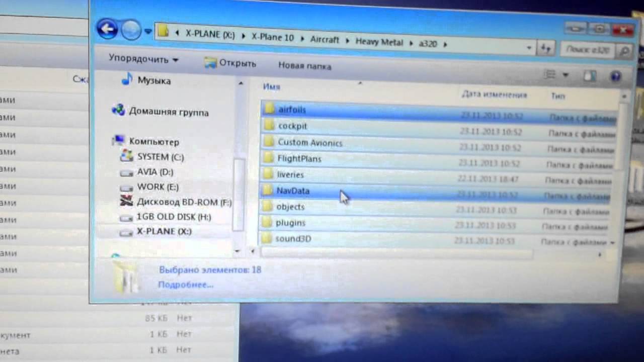Select the plugins folder icon
Image resolution: width=644 pixels, height=362 pixels.
(x=267, y=222)
